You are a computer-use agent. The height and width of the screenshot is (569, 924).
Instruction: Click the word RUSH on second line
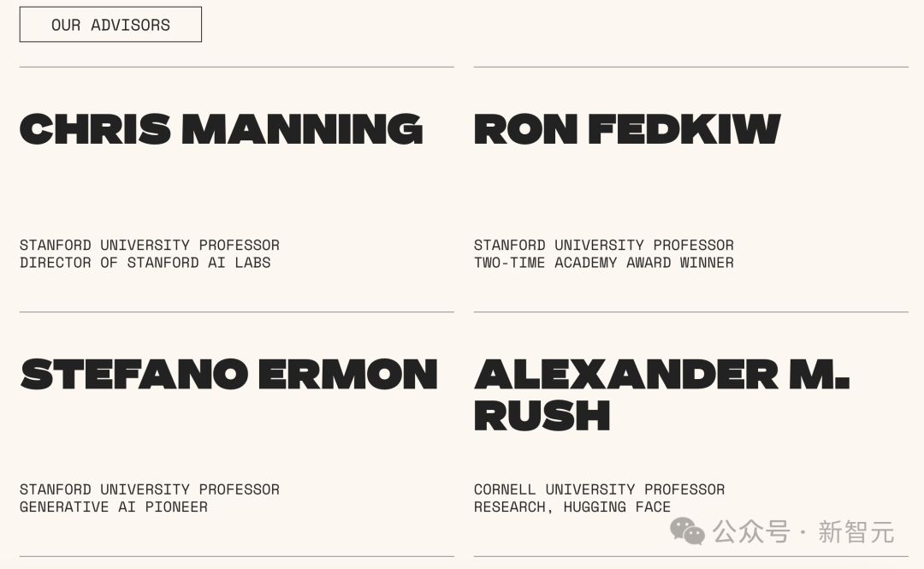tap(542, 415)
